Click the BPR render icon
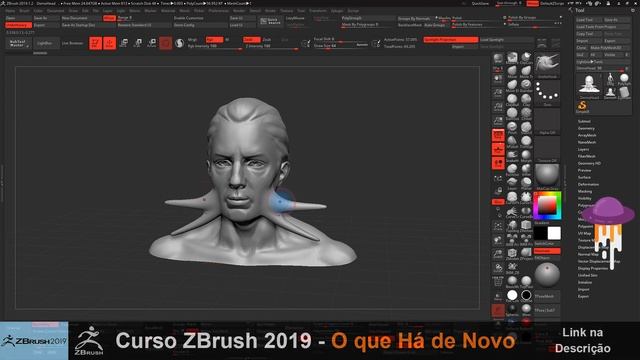 tap(498, 59)
